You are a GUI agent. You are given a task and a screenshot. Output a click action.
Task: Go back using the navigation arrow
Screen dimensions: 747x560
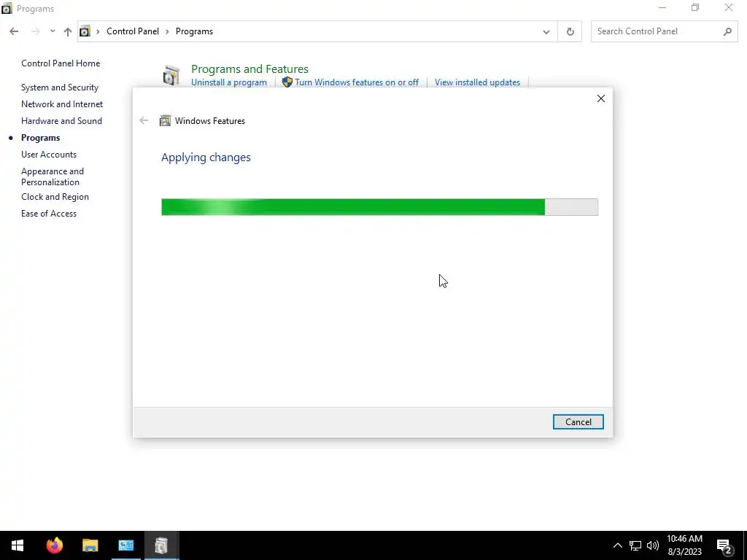click(14, 31)
